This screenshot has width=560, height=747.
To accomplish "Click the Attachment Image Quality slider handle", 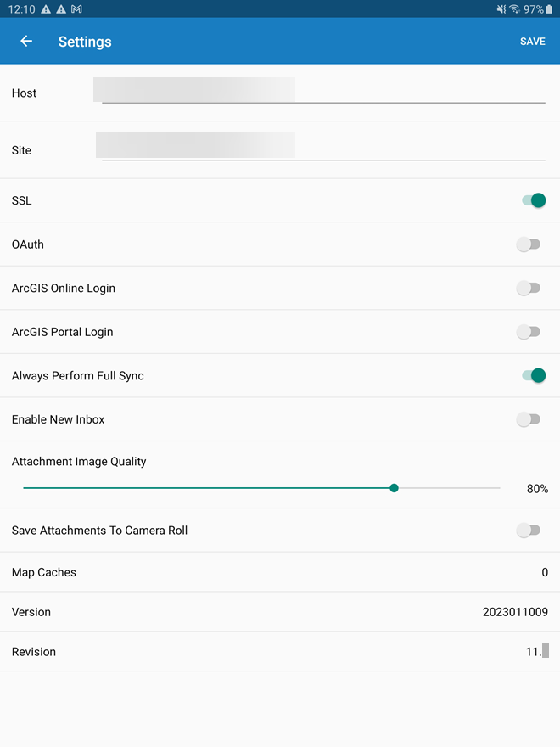I will (394, 488).
